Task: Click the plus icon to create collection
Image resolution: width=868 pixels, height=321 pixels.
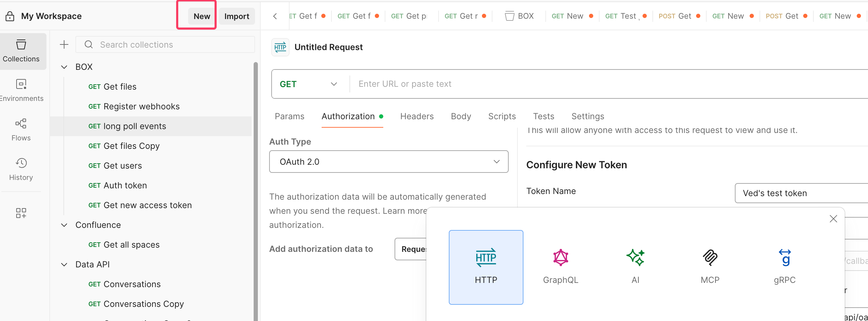Action: pyautogui.click(x=64, y=44)
